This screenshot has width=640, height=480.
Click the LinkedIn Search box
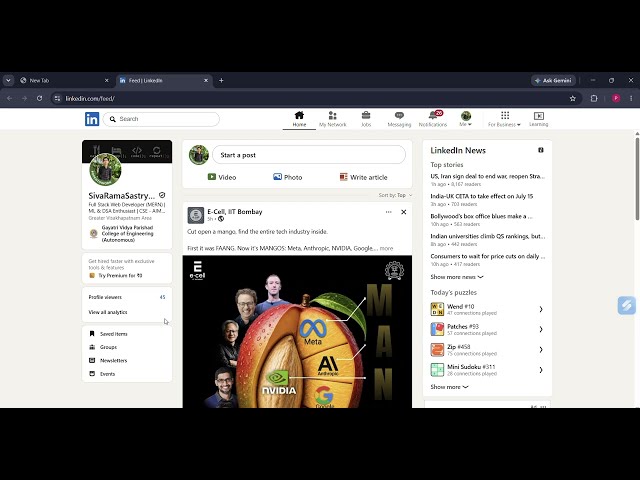click(161, 119)
